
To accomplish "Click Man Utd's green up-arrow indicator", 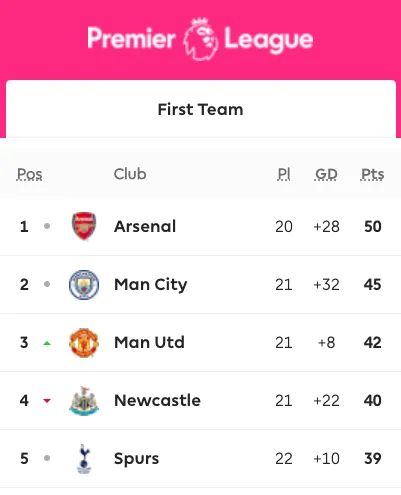I will coord(47,343).
